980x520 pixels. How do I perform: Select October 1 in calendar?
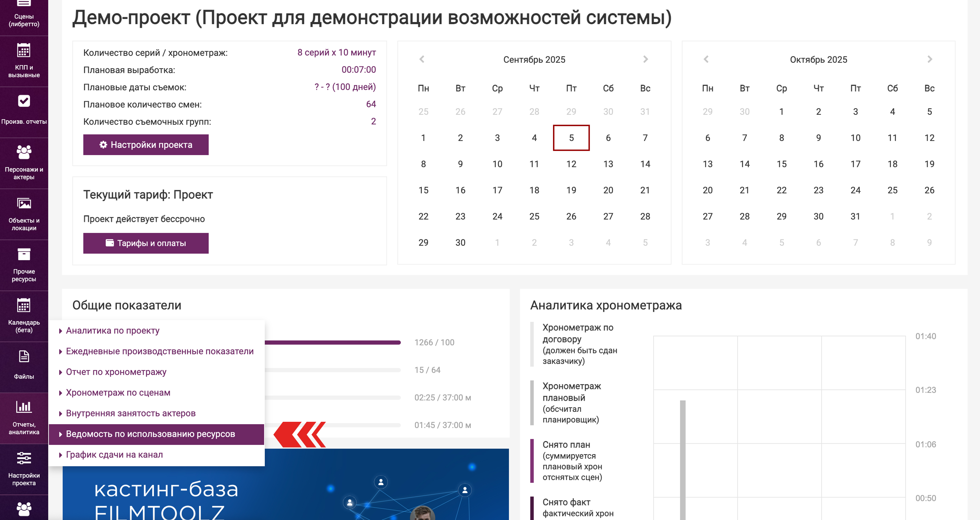pyautogui.click(x=781, y=112)
